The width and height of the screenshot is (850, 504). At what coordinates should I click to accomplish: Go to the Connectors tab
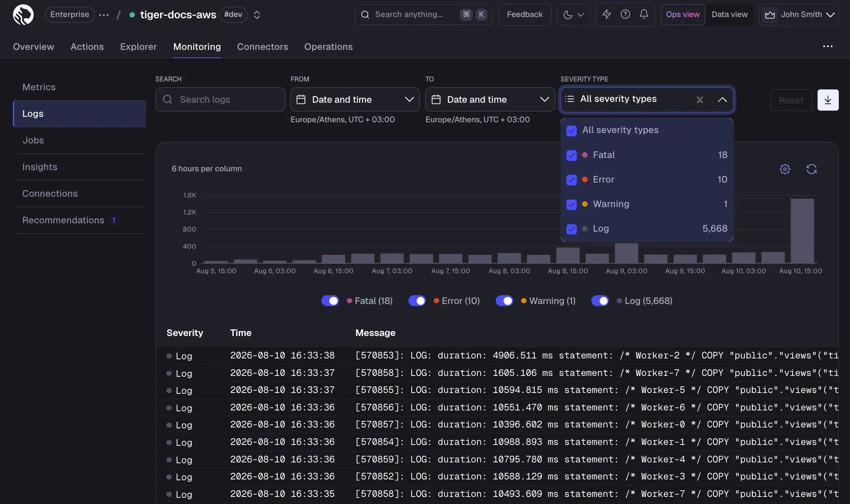262,47
